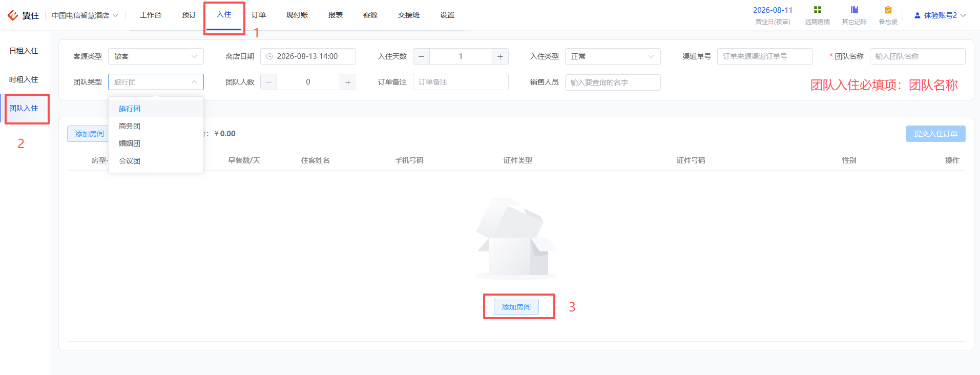Expand the 中国电信智慧酒店 hotel selector
Screen dimensions: 980x375
pos(85,15)
